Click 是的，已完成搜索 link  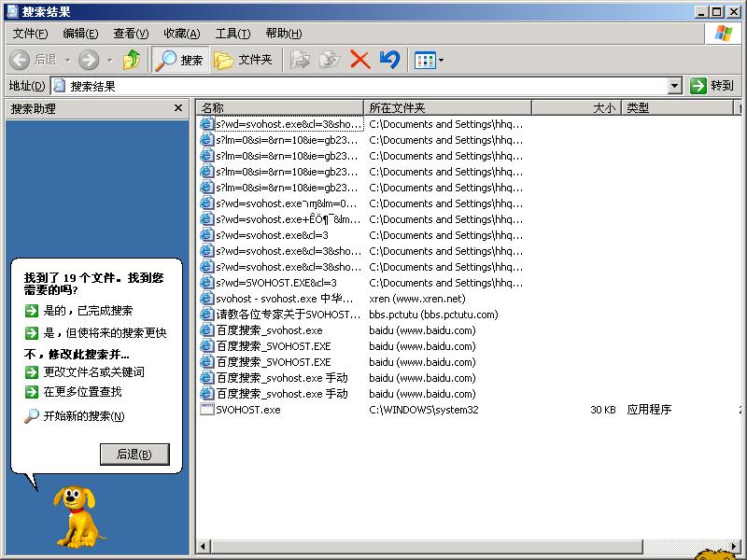88,311
